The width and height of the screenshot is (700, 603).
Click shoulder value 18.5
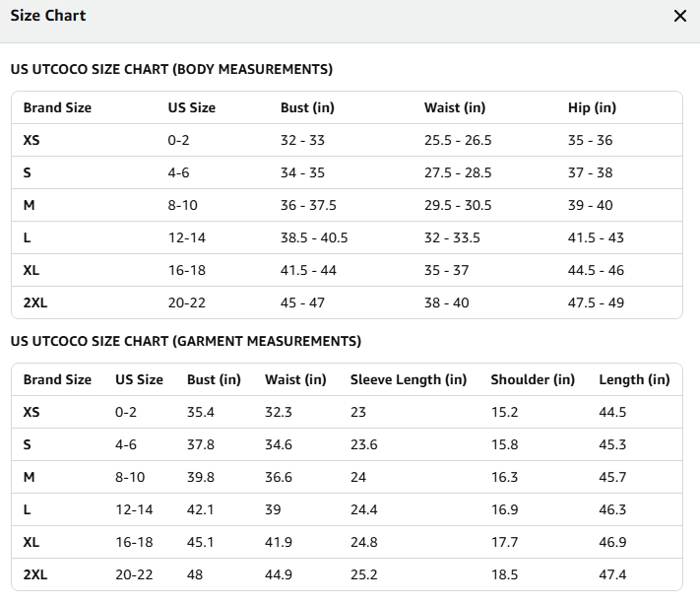click(x=504, y=574)
